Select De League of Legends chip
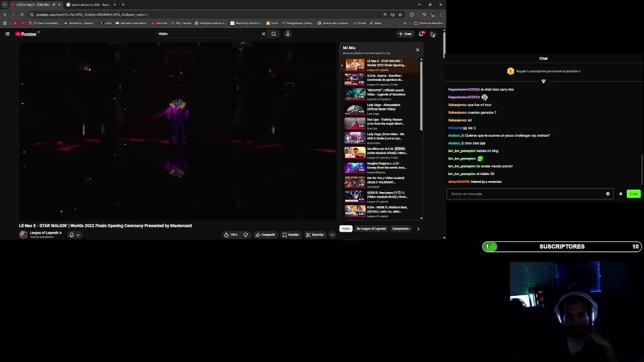The image size is (644, 362). pyautogui.click(x=371, y=229)
